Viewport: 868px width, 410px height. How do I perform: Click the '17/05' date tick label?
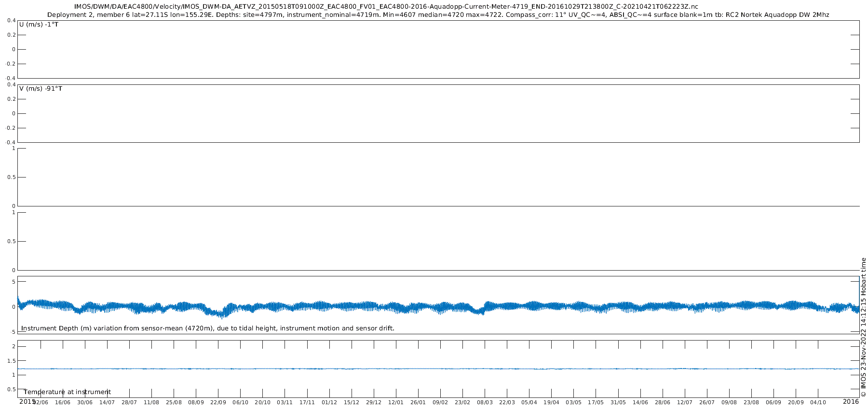596,402
